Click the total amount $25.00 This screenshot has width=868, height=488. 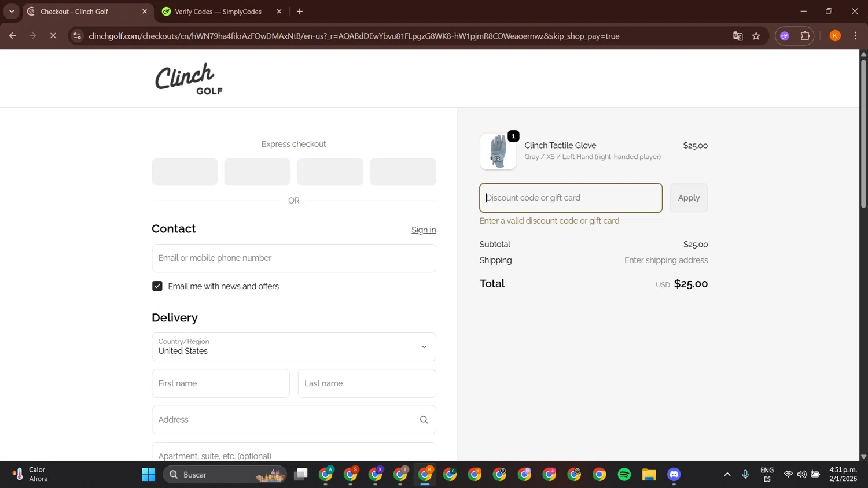pos(691,284)
